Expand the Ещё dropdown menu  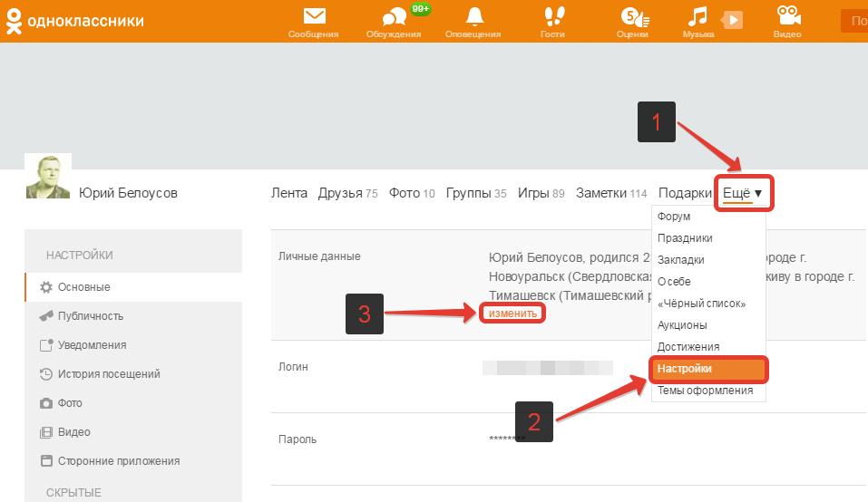pos(743,193)
